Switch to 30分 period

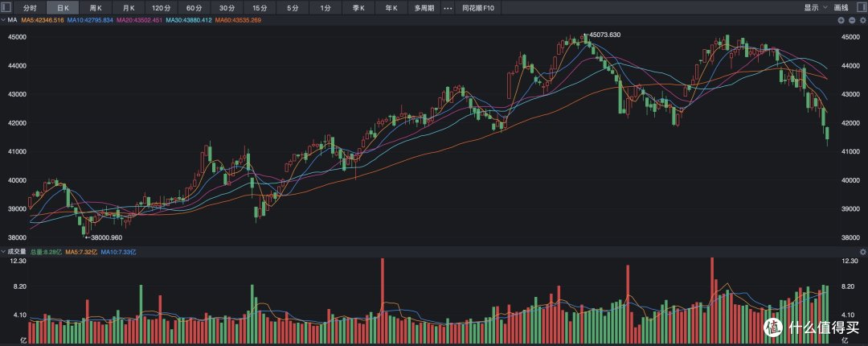[x=227, y=8]
